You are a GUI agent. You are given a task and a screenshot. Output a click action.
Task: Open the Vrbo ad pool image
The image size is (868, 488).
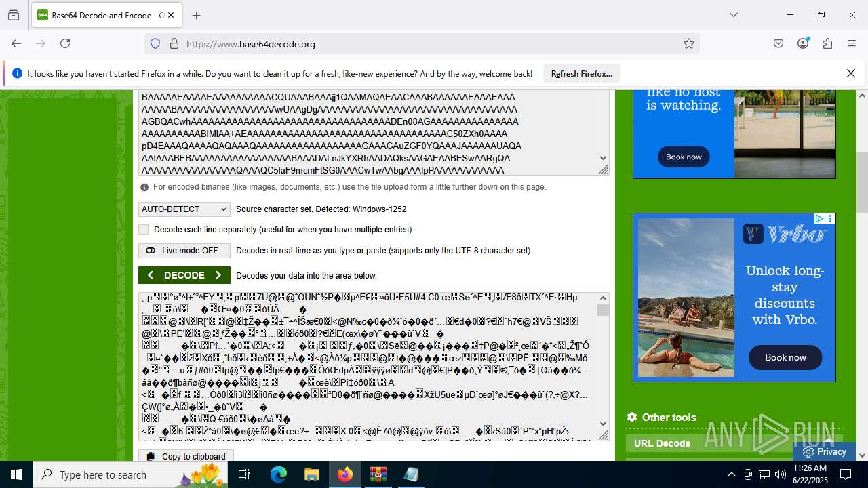(686, 297)
